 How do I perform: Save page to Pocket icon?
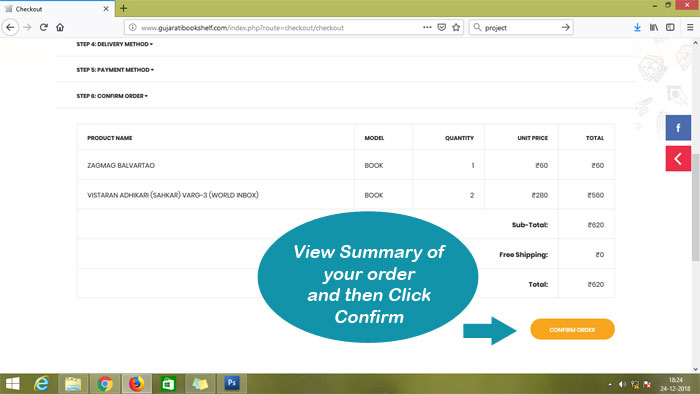coord(442,27)
